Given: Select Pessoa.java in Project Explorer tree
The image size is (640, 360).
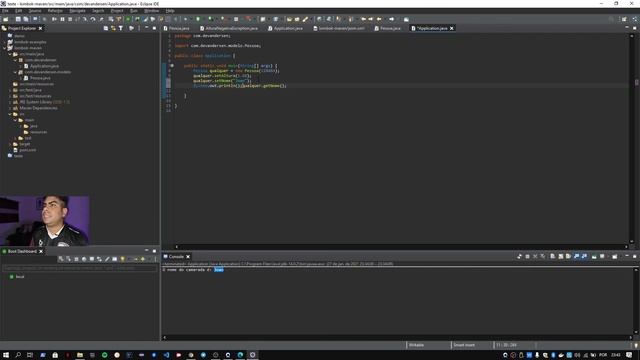Looking at the screenshot, I should [x=40, y=78].
